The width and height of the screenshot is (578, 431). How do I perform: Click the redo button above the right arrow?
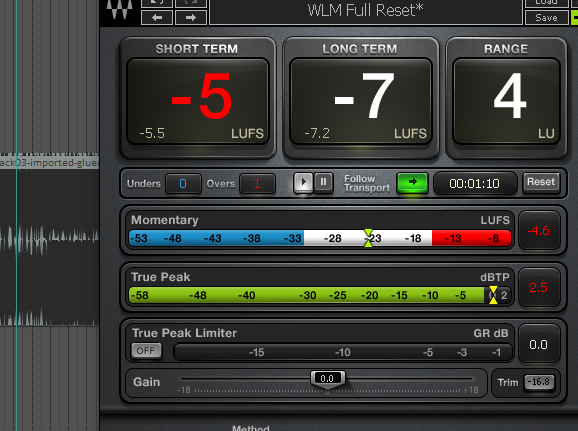coord(191,3)
